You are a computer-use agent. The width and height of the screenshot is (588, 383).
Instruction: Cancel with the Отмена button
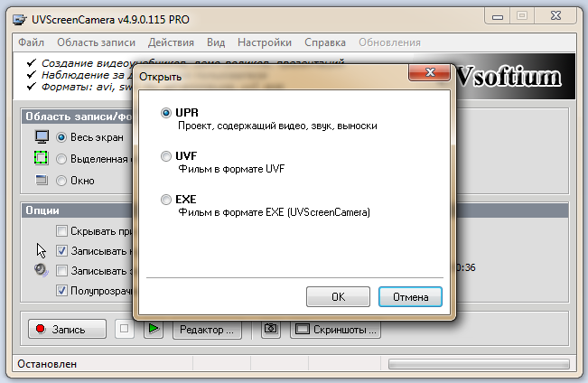tap(410, 296)
